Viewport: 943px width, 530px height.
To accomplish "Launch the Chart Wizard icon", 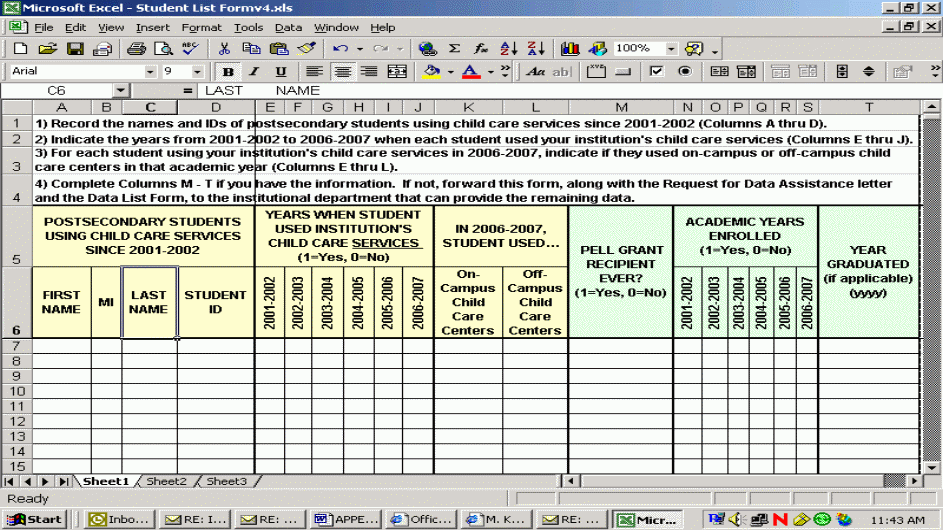I will tap(571, 48).
